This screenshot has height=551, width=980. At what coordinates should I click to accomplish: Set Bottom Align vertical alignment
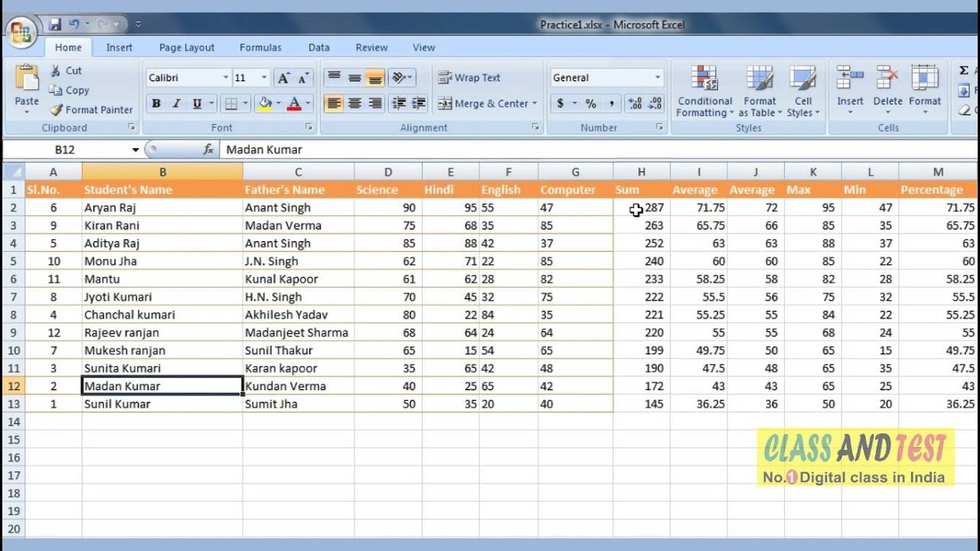pyautogui.click(x=374, y=77)
